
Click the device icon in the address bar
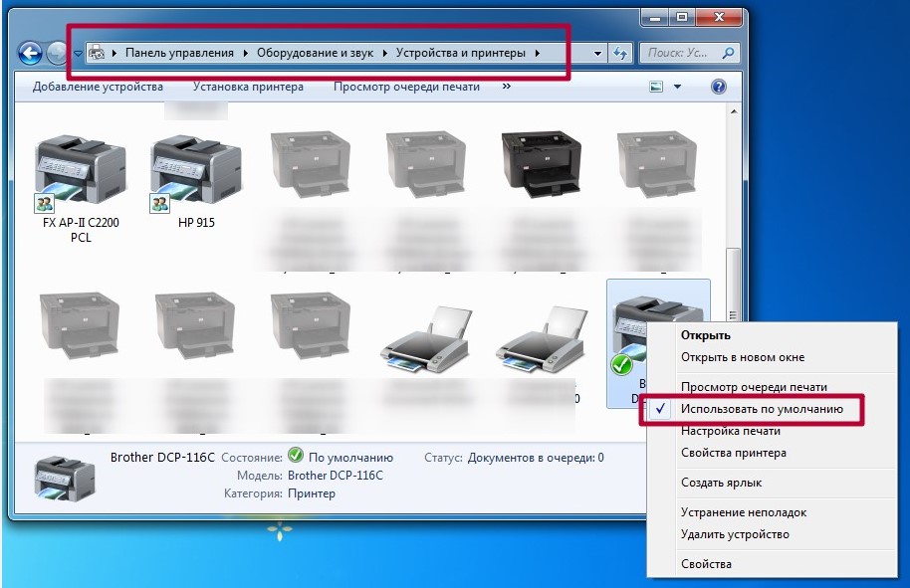(97, 52)
